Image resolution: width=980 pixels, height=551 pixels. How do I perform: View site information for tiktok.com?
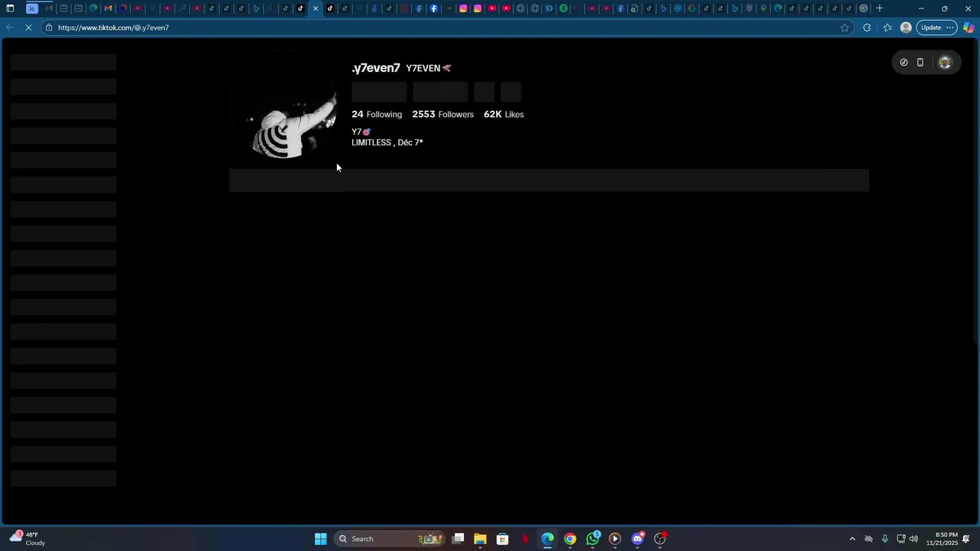pyautogui.click(x=49, y=28)
